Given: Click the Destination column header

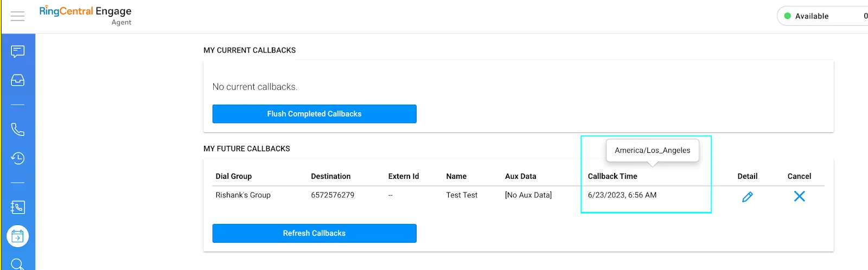Looking at the screenshot, I should 330,176.
